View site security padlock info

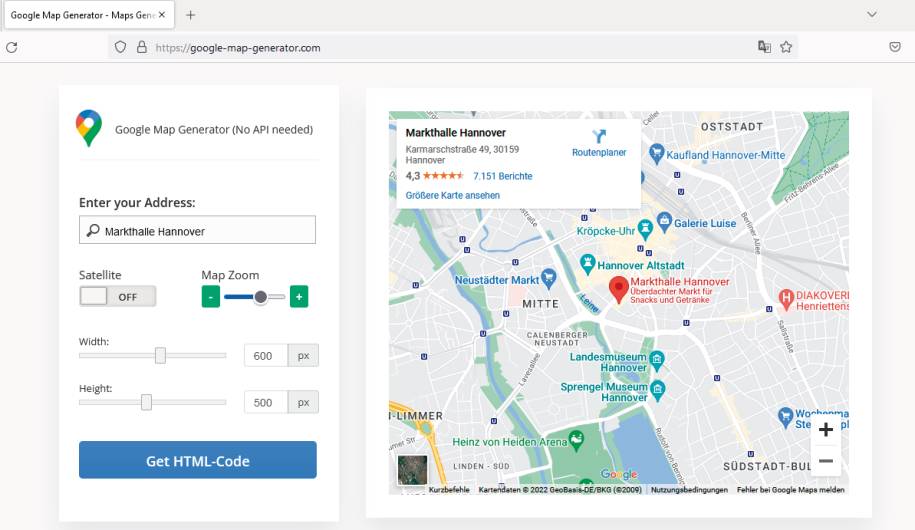tap(141, 47)
